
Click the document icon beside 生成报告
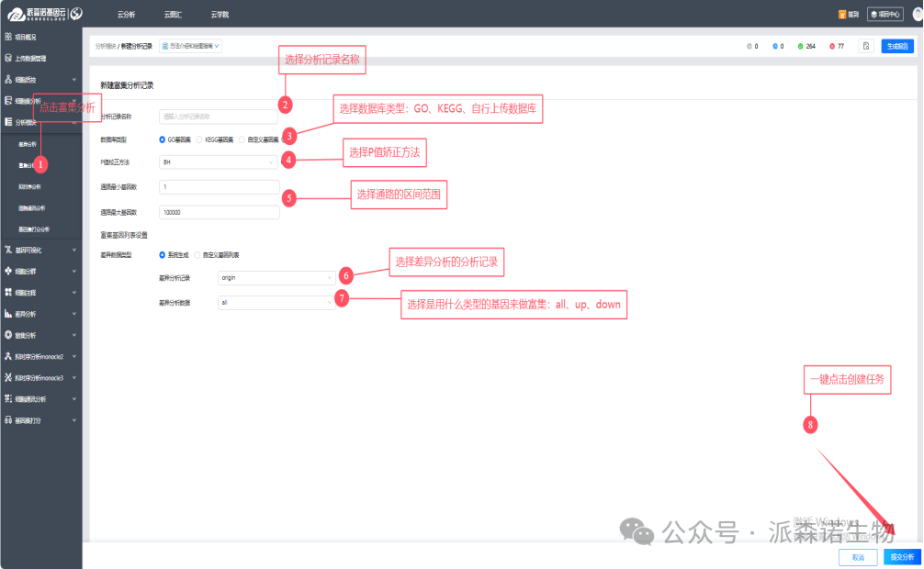[x=865, y=46]
